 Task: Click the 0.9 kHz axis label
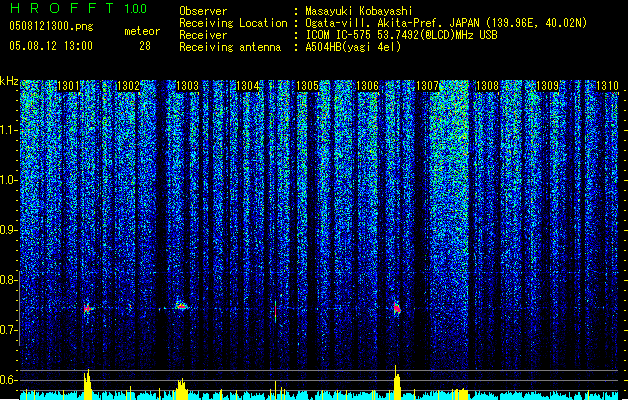8,230
